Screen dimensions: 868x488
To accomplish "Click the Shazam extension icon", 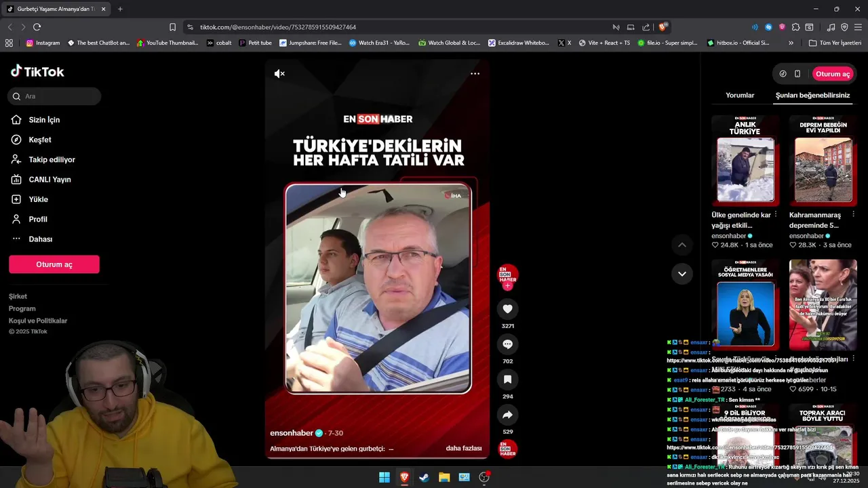I will [x=768, y=27].
